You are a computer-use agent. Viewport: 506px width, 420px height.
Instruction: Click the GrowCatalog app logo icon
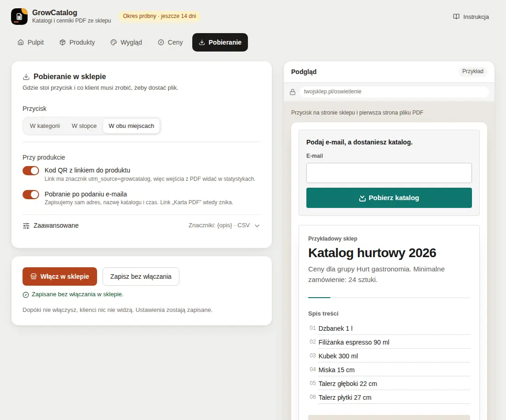(19, 17)
